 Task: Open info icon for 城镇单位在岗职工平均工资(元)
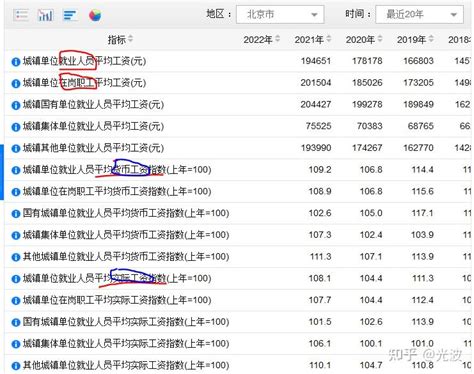click(x=16, y=83)
